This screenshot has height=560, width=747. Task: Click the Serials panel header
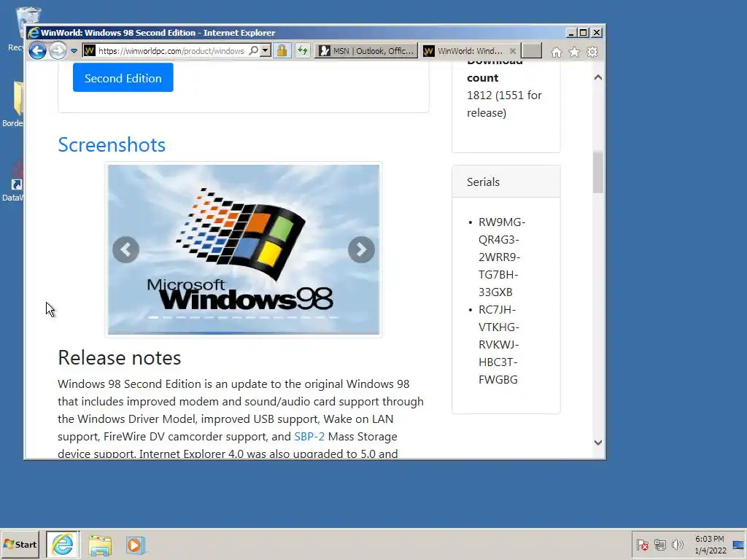click(506, 182)
